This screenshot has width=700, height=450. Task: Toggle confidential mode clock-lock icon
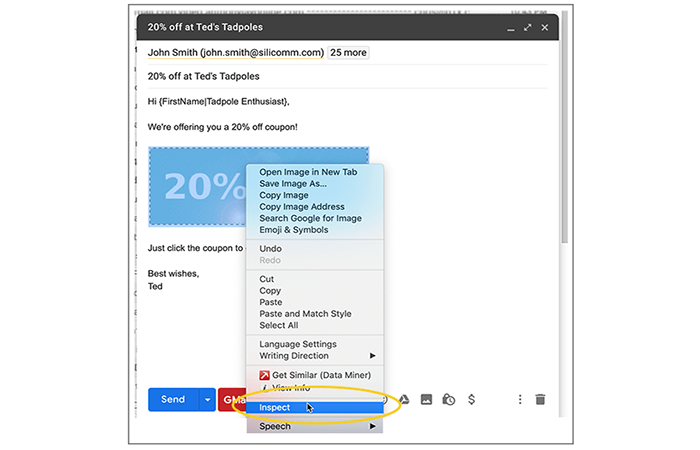point(449,399)
